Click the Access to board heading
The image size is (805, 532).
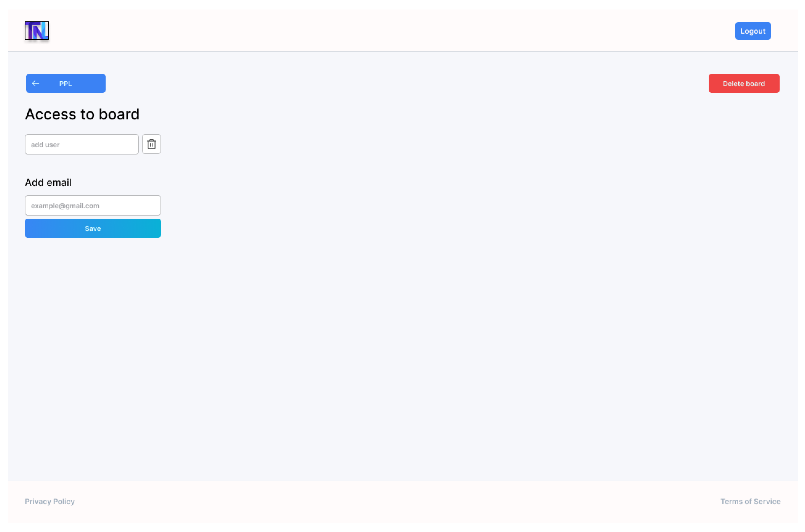82,114
